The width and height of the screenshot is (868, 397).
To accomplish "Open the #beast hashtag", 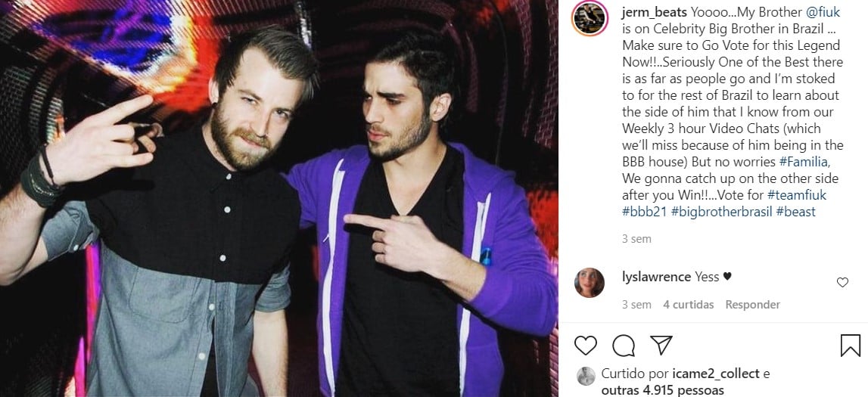I will [x=796, y=212].
